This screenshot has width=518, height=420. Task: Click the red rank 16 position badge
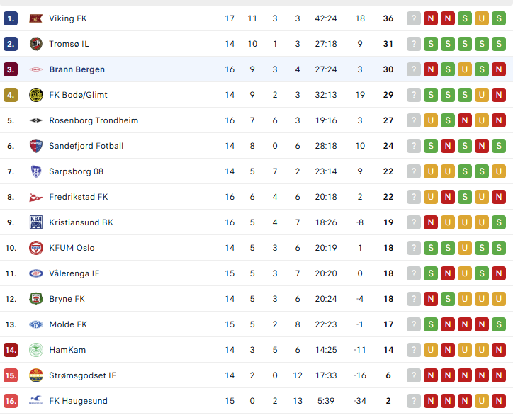pyautogui.click(x=11, y=401)
